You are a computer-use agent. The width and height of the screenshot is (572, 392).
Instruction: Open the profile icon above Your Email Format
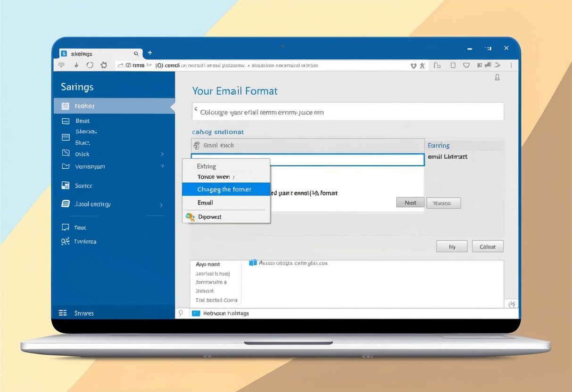[x=497, y=77]
